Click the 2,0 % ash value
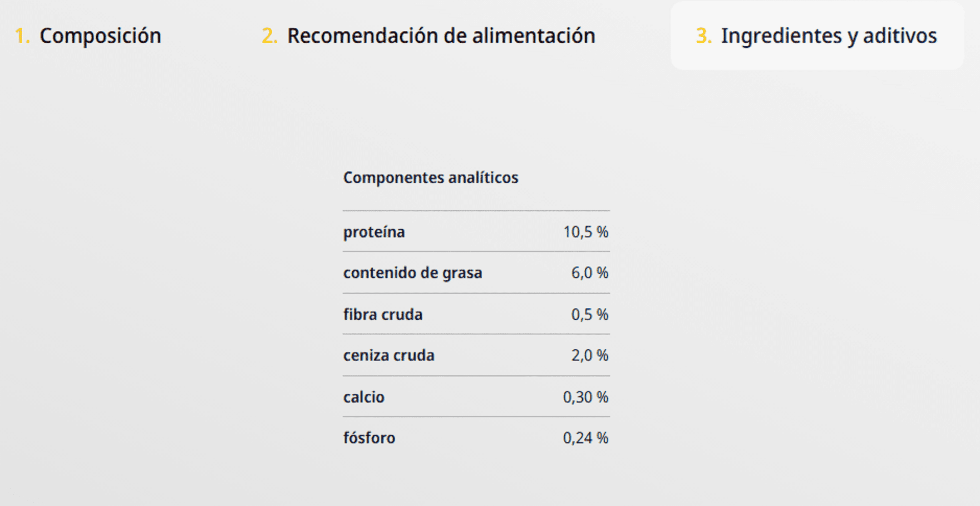The height and width of the screenshot is (506, 980). pyautogui.click(x=590, y=356)
